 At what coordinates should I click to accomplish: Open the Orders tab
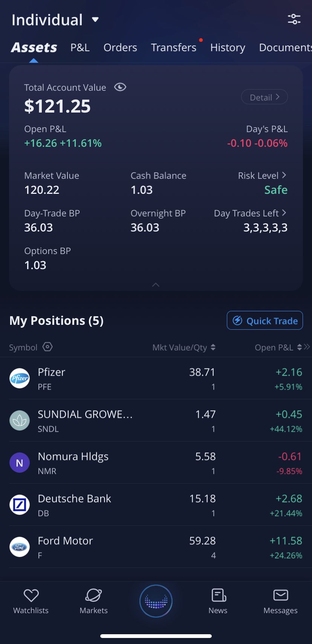click(x=120, y=48)
